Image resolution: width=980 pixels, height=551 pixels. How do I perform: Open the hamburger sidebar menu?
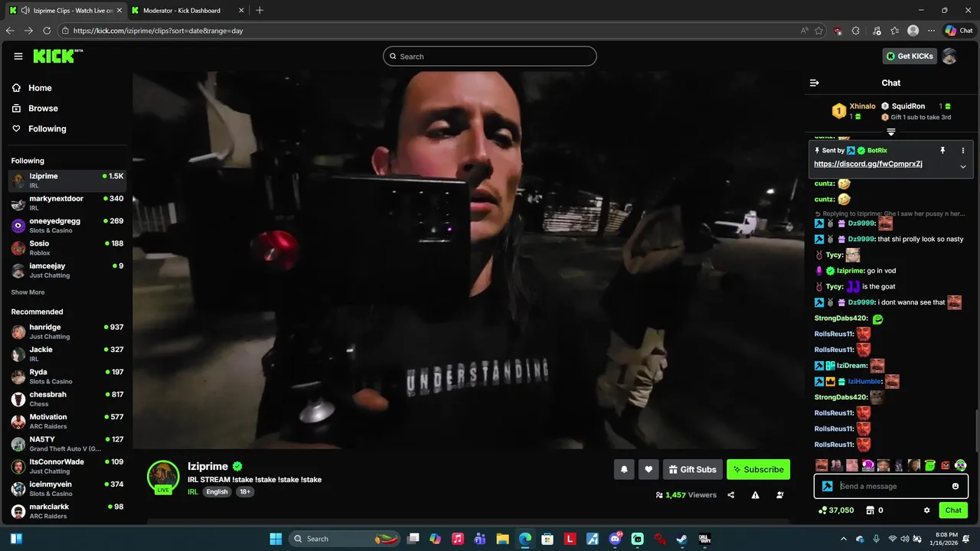point(18,56)
